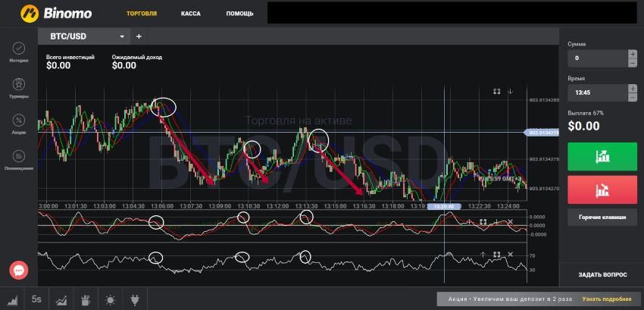Screen dimensions: 644x310
Task: Open the live chat bubble
Action: [x=19, y=270]
